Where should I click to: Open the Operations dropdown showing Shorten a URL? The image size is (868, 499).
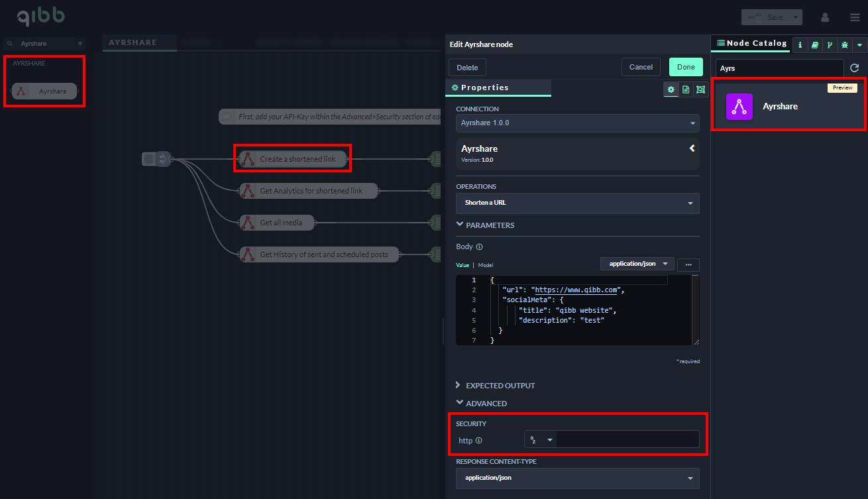[577, 203]
